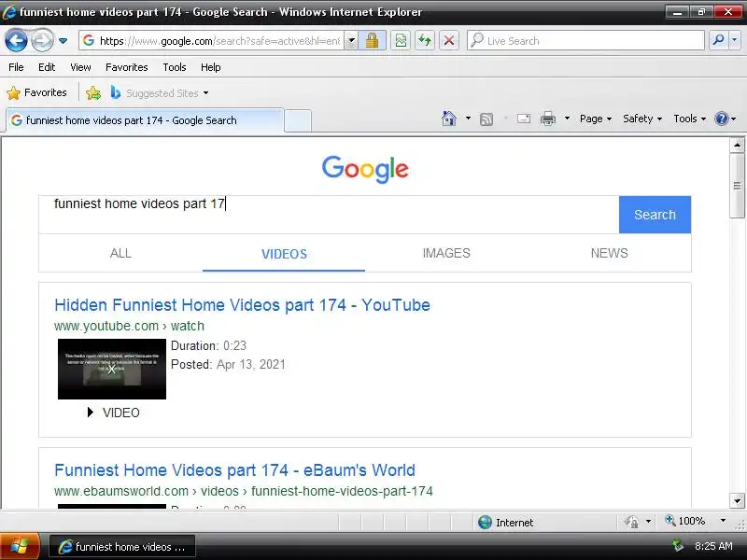Open the View menu
This screenshot has width=747, height=560.
[x=80, y=67]
